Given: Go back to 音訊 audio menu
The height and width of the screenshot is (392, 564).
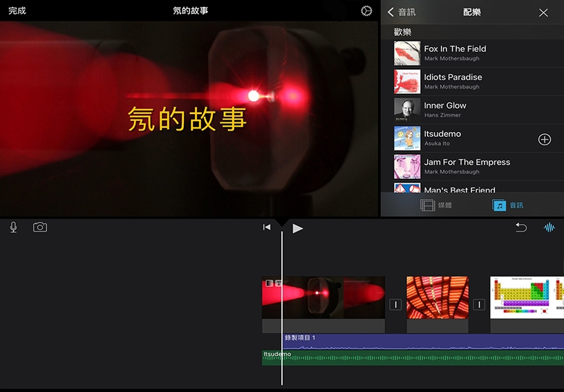Looking at the screenshot, I should 402,12.
